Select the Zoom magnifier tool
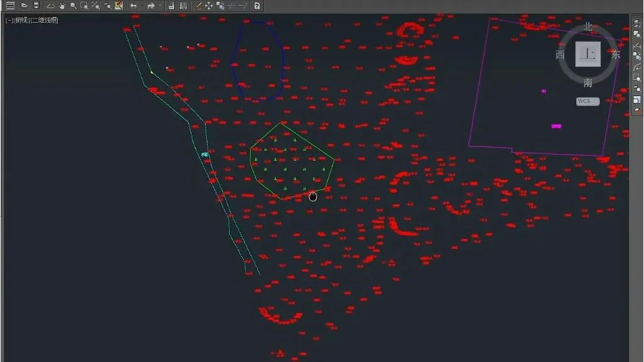 coord(73,6)
